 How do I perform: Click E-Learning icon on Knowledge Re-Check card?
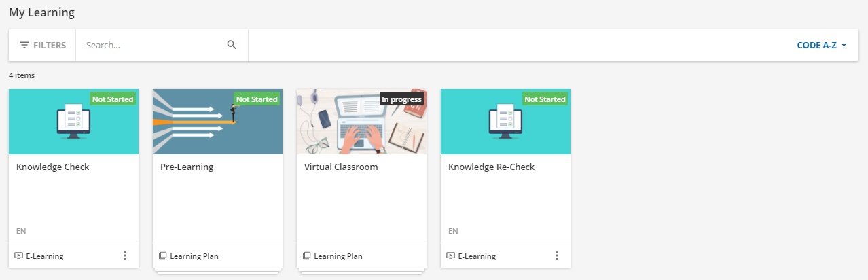click(451, 256)
